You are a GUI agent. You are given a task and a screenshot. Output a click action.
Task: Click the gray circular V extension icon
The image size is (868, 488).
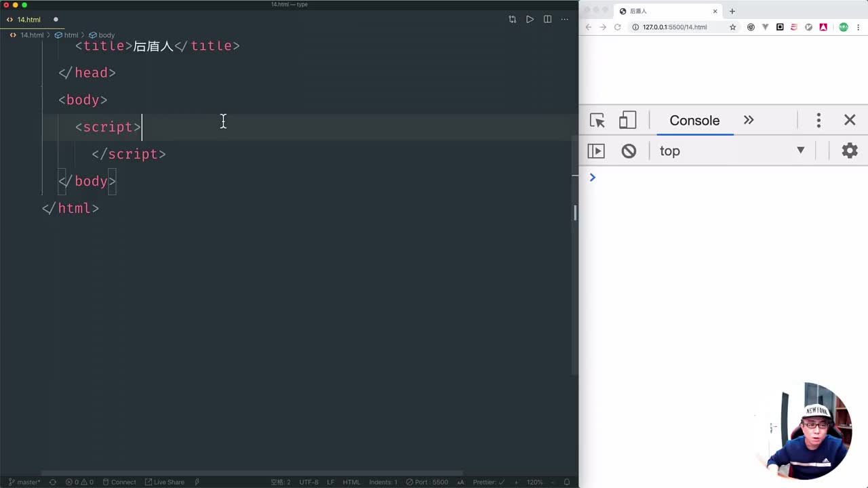coord(808,27)
